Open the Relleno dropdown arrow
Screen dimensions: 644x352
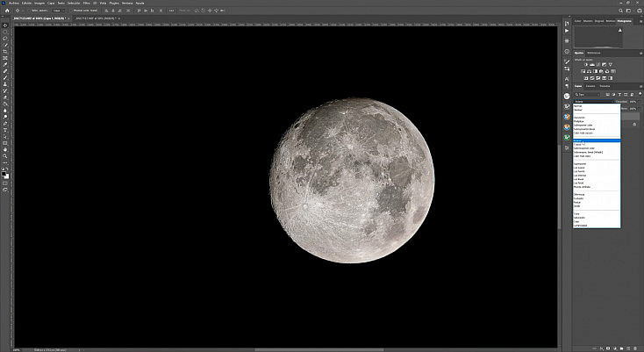point(639,109)
